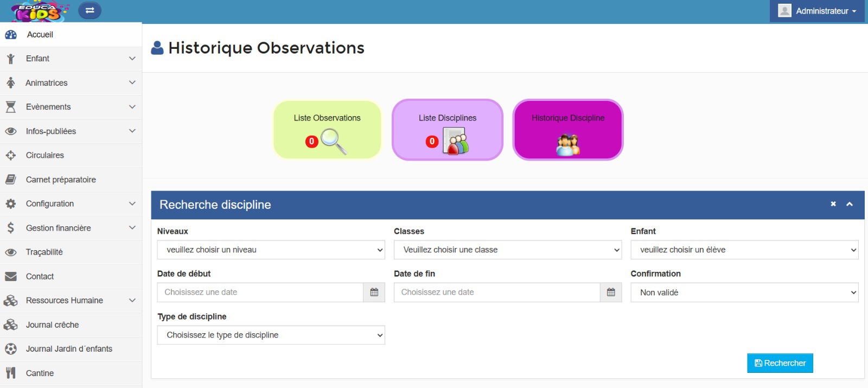868x388 pixels.
Task: Click the Journal crêche cubes icon
Action: [11, 325]
